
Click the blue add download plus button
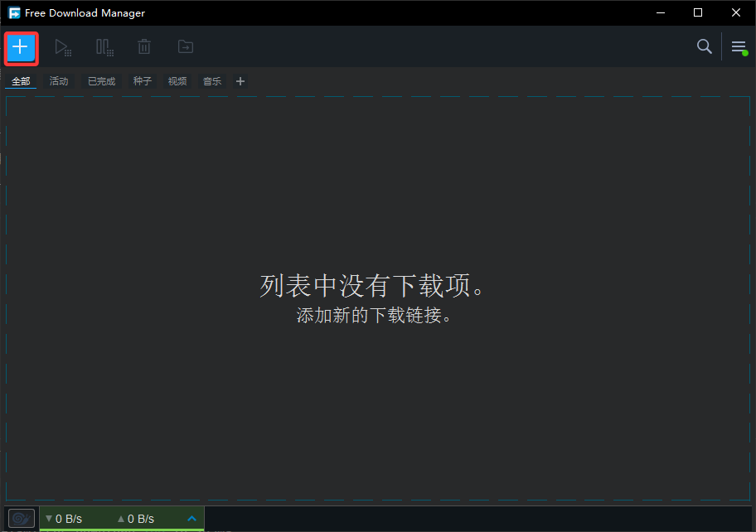coord(21,47)
